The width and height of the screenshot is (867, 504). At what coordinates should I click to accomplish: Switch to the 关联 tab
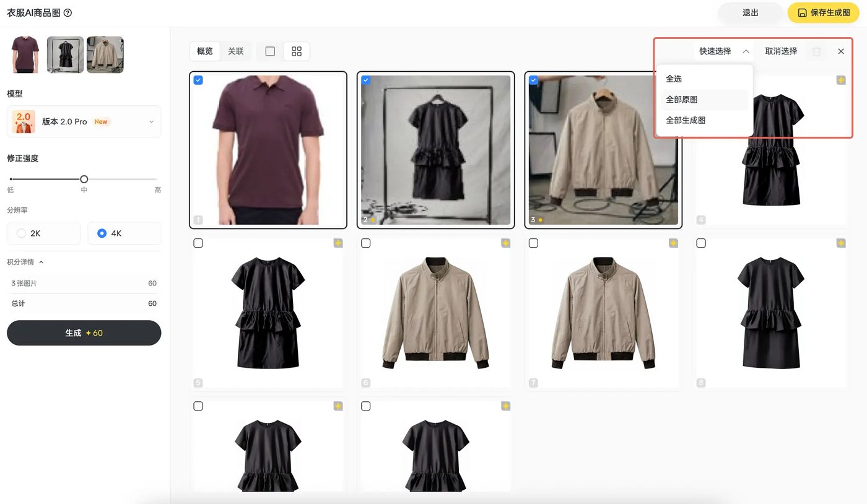pyautogui.click(x=236, y=51)
